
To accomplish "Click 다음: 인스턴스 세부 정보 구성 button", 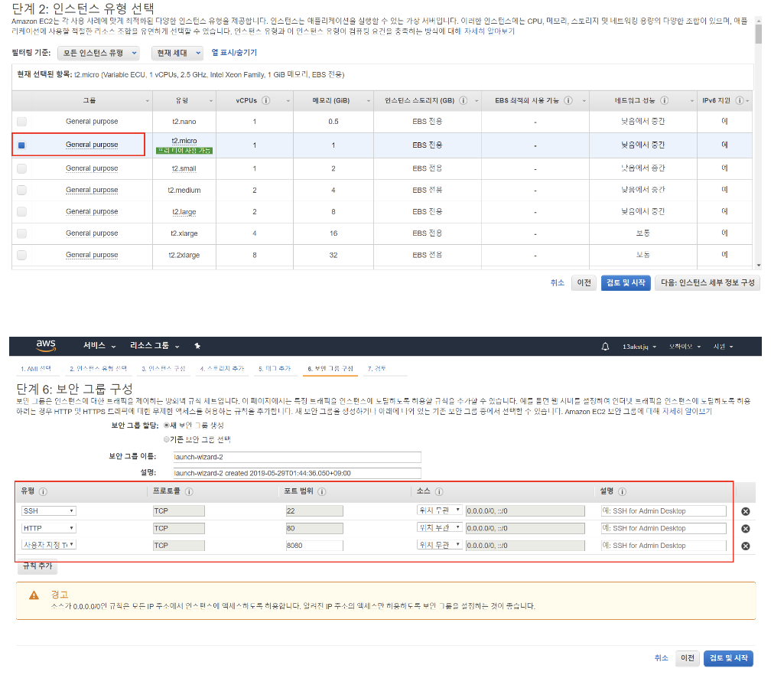I will [708, 282].
